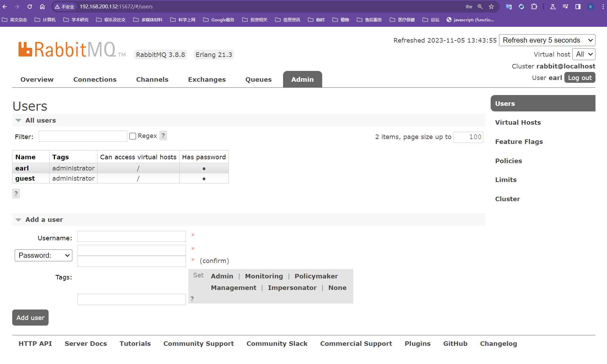Reload the page with the refresh icon

[30, 7]
